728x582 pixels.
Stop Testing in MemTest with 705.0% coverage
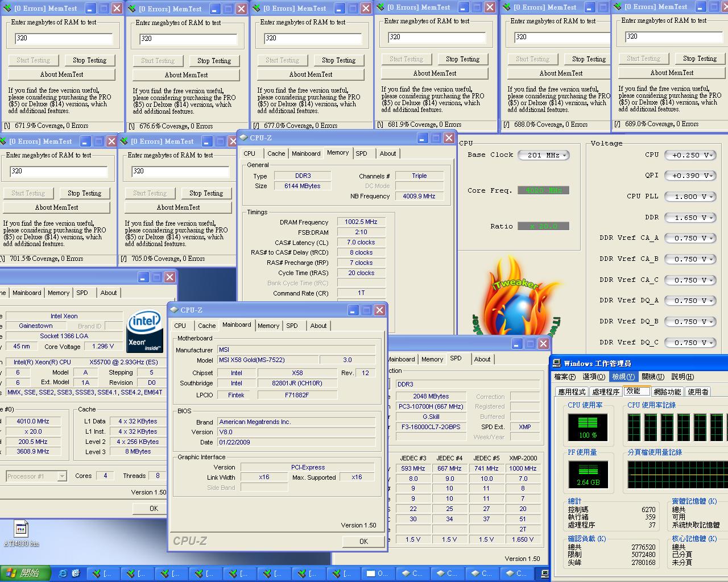(206, 193)
